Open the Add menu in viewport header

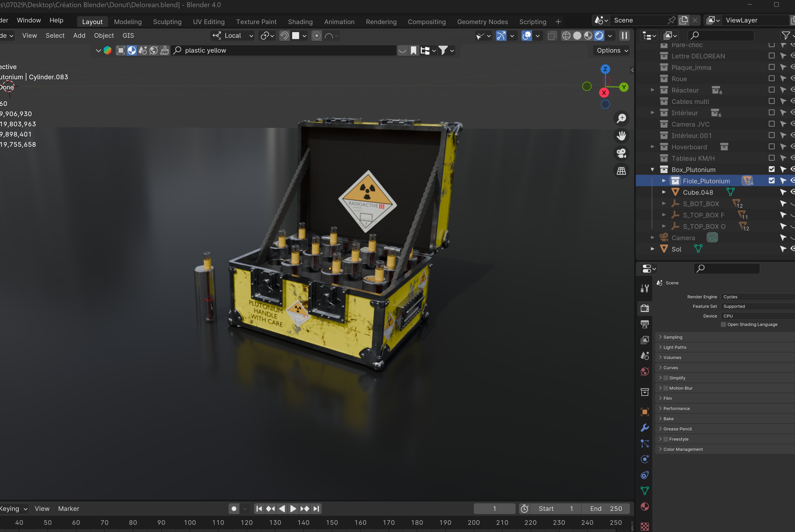click(79, 36)
